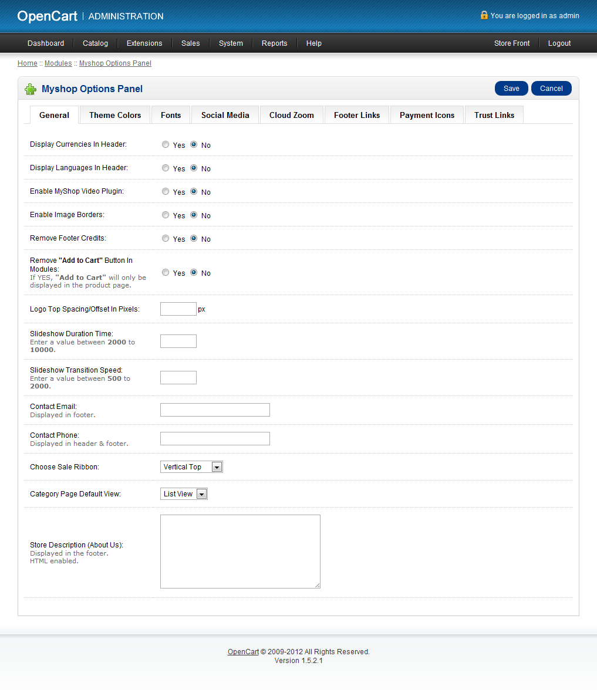Click the Store Description textarea resize grip
This screenshot has width=597, height=700.
[318, 585]
